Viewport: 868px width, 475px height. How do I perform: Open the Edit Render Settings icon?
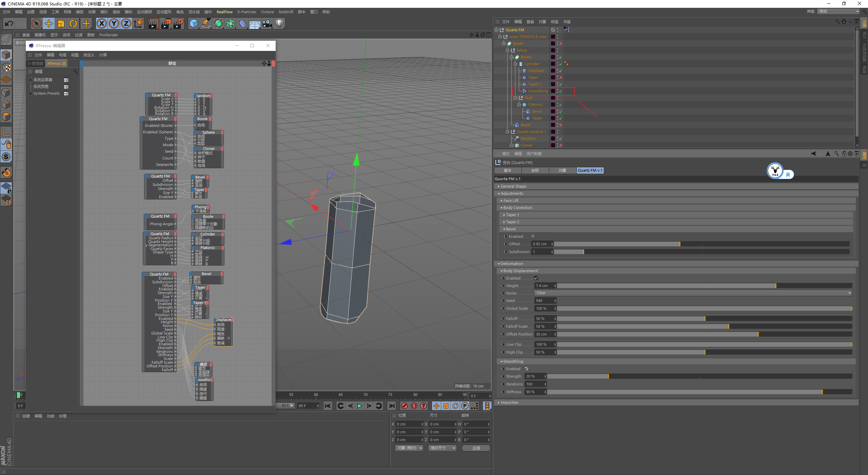[x=178, y=23]
